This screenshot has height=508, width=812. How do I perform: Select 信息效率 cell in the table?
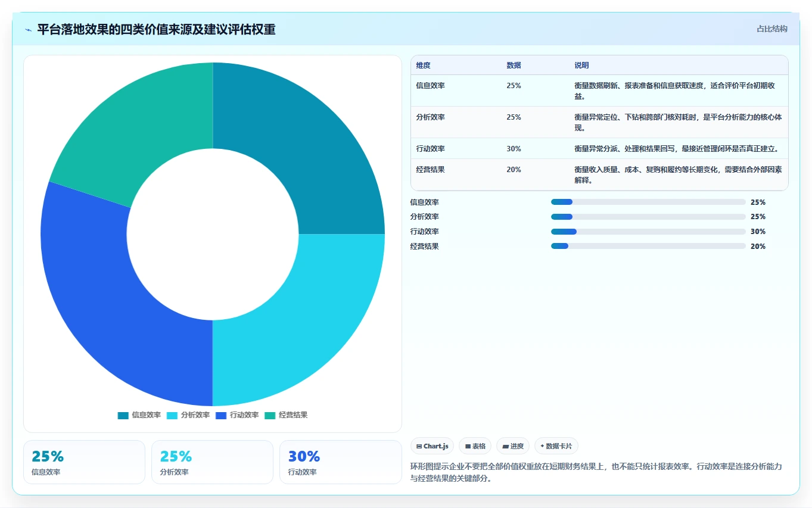point(431,86)
